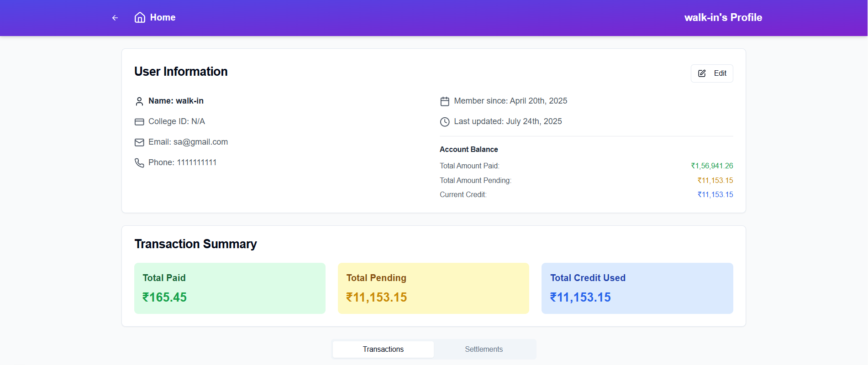The height and width of the screenshot is (365, 868).
Task: Select the Transactions tab
Action: [383, 349]
